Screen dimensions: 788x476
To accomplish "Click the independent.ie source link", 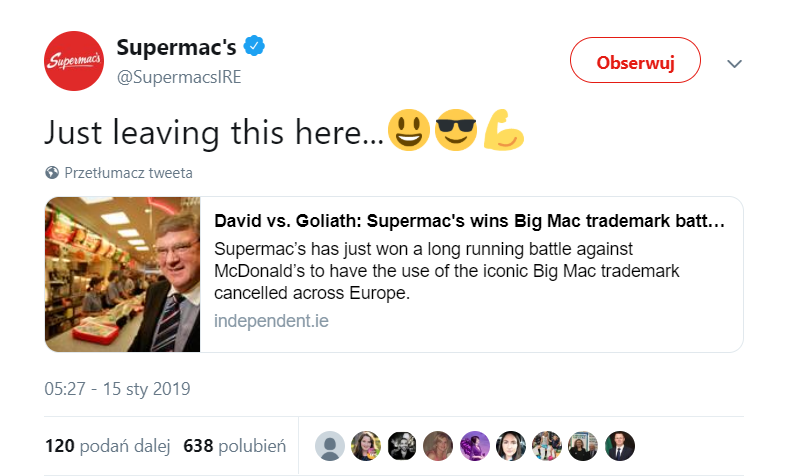I will pos(271,321).
